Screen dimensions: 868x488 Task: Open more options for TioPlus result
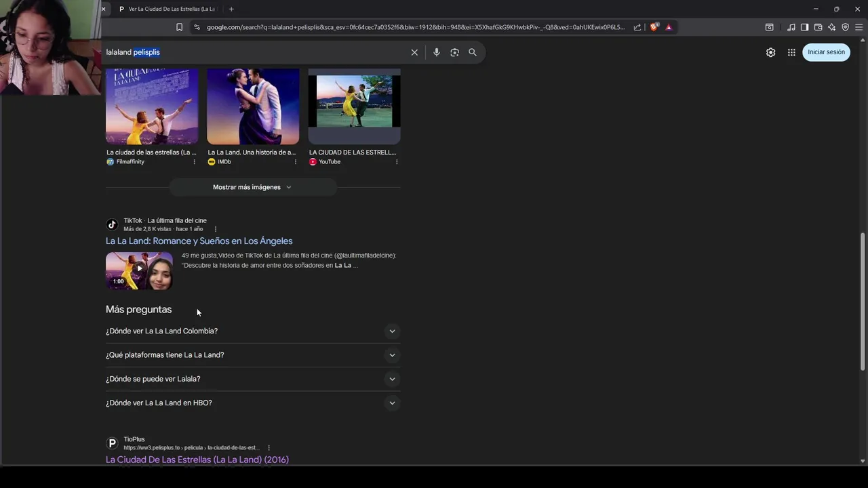tap(269, 448)
